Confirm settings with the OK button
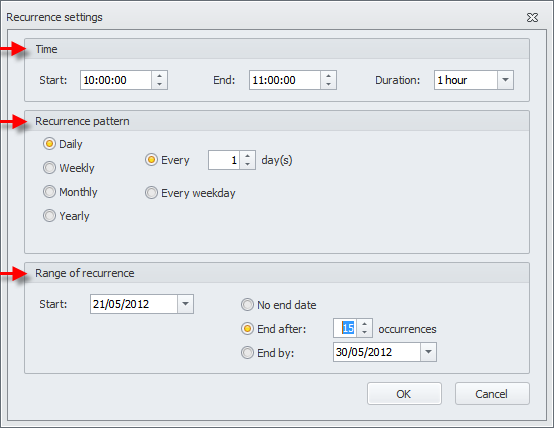Viewport: 554px width, 428px height. tap(404, 393)
